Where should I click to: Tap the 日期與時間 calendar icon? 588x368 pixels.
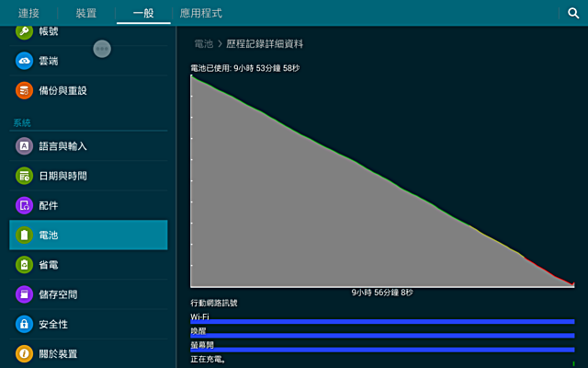pyautogui.click(x=25, y=176)
